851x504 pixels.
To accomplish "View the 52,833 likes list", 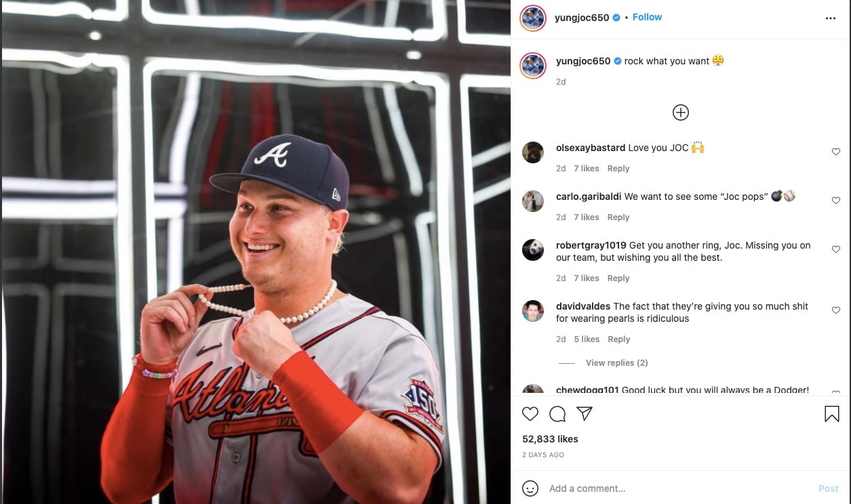I will click(x=550, y=440).
